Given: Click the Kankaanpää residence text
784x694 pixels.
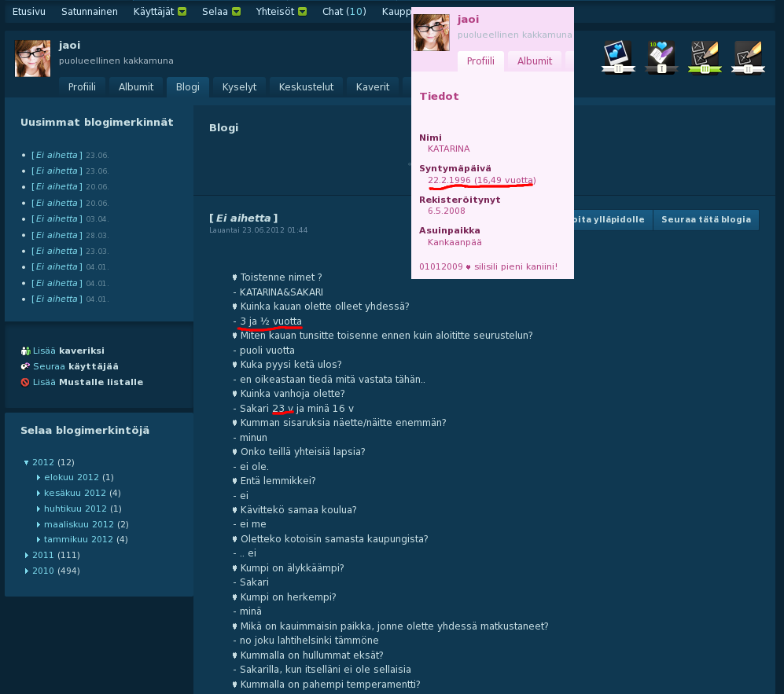Looking at the screenshot, I should point(455,242).
